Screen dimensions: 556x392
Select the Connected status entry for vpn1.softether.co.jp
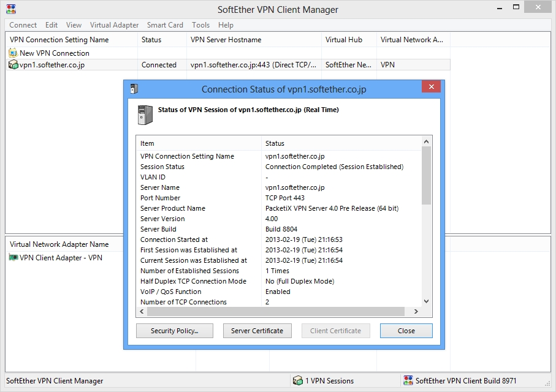(x=159, y=64)
